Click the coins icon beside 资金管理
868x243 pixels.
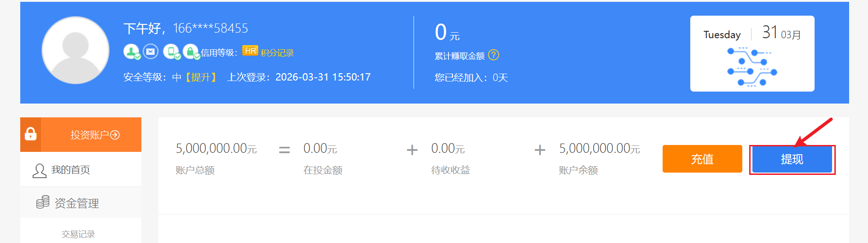click(x=43, y=202)
